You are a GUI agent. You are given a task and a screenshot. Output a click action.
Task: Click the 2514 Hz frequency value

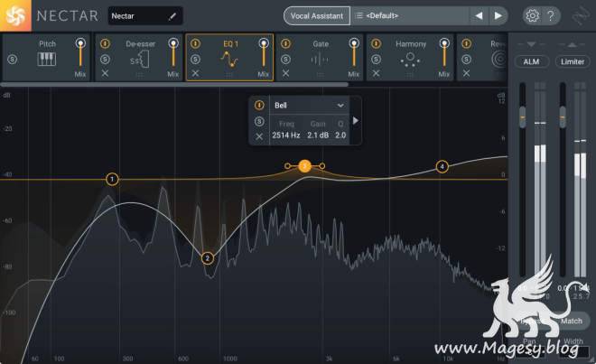[x=286, y=135]
